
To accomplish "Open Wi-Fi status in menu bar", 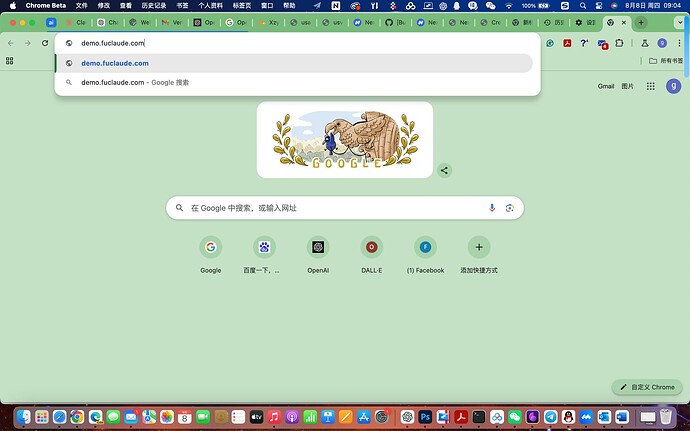I will (x=509, y=6).
